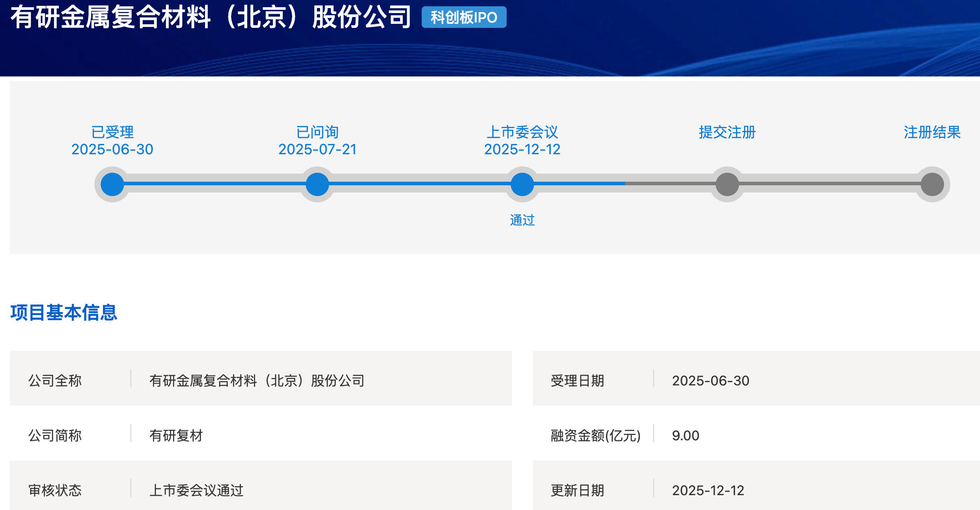Viewport: 980px width, 510px height.
Task: Click the 上市委会议通过 review status value
Action: tap(196, 490)
